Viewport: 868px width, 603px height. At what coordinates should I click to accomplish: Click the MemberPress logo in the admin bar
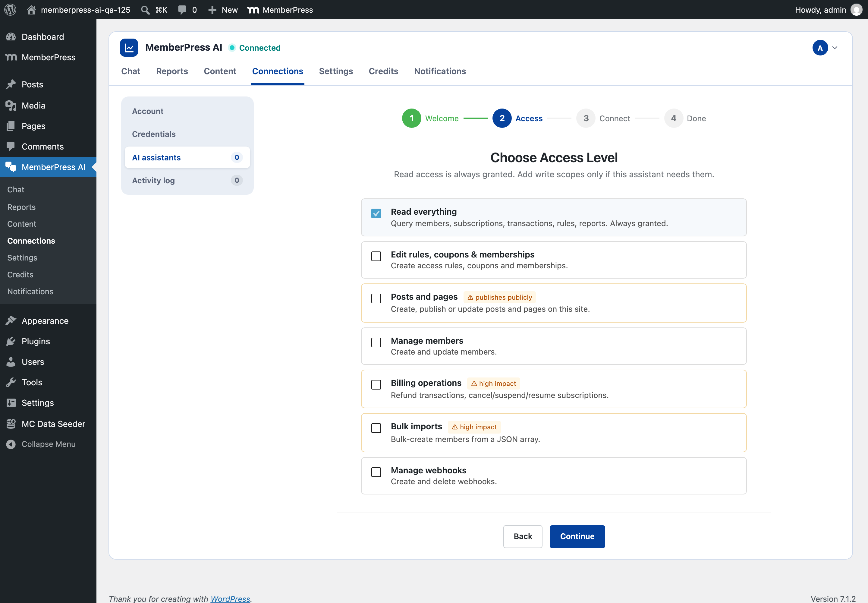pos(253,10)
